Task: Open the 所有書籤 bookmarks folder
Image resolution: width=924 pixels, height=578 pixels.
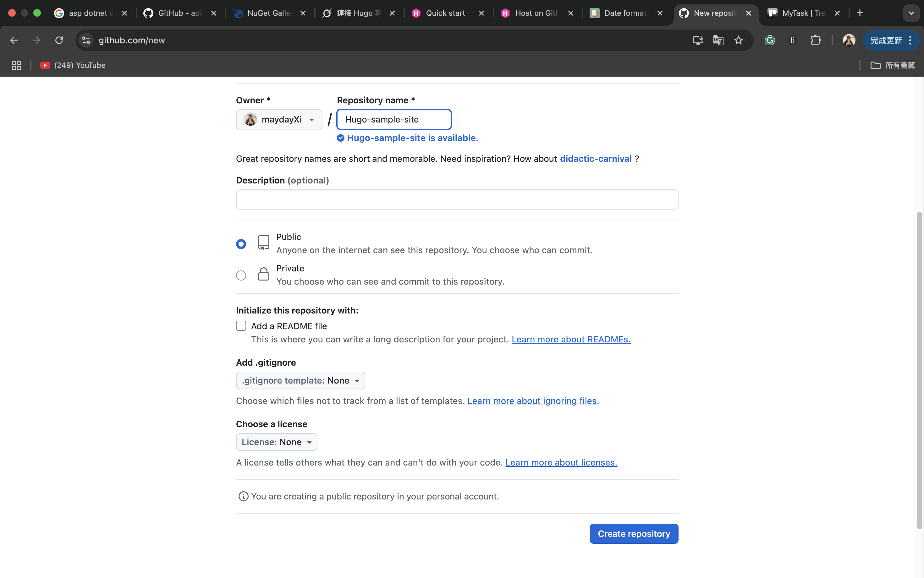Action: (893, 65)
